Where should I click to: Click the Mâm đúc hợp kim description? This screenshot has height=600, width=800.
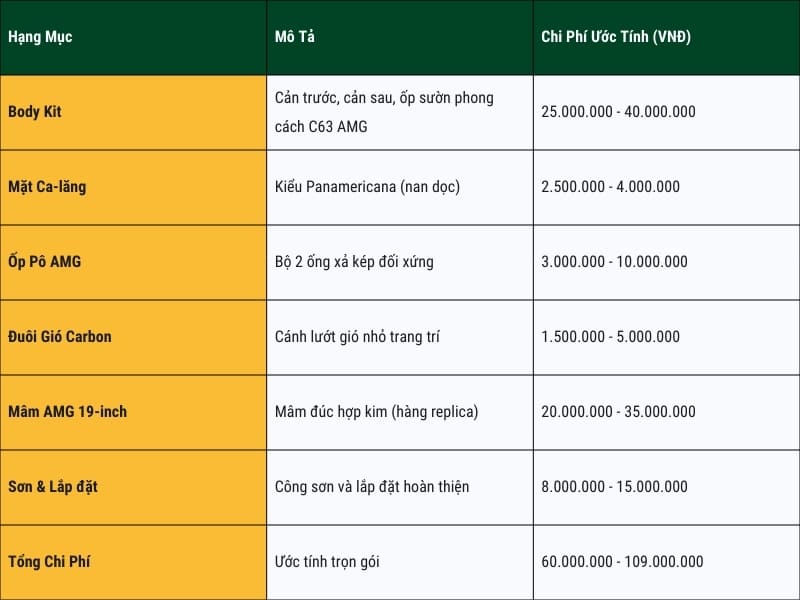(377, 412)
